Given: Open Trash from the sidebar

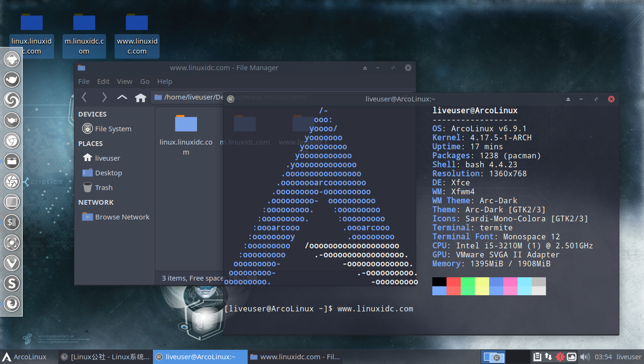Looking at the screenshot, I should click(x=98, y=188).
